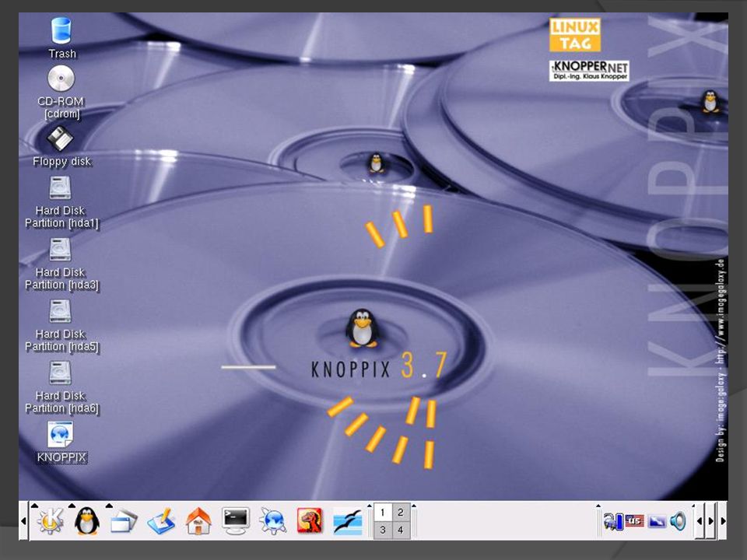This screenshot has height=560, width=747.
Task: Open the taskbar applet handle right of pager
Action: (x=413, y=506)
